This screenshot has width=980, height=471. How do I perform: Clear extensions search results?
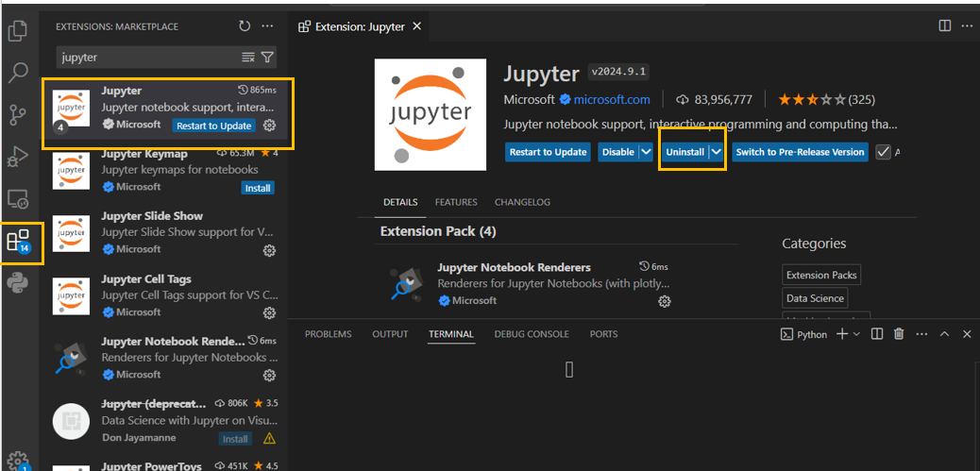pos(248,58)
